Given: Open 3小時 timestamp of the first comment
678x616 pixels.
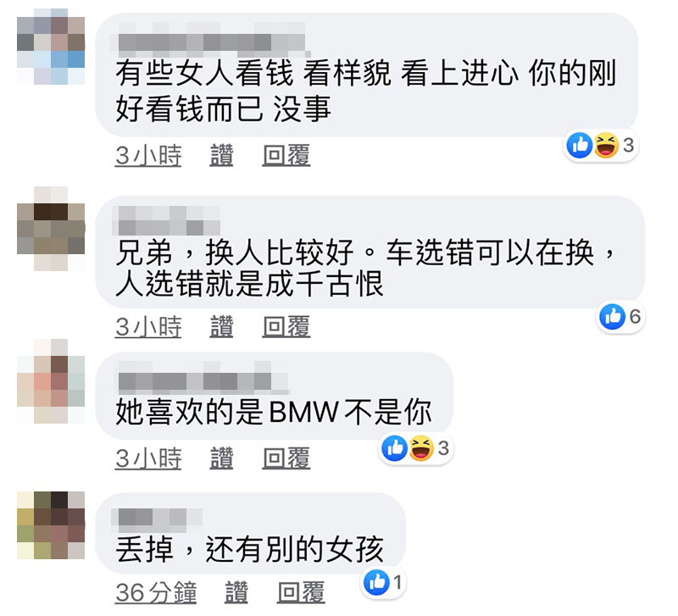Looking at the screenshot, I should click(148, 155).
